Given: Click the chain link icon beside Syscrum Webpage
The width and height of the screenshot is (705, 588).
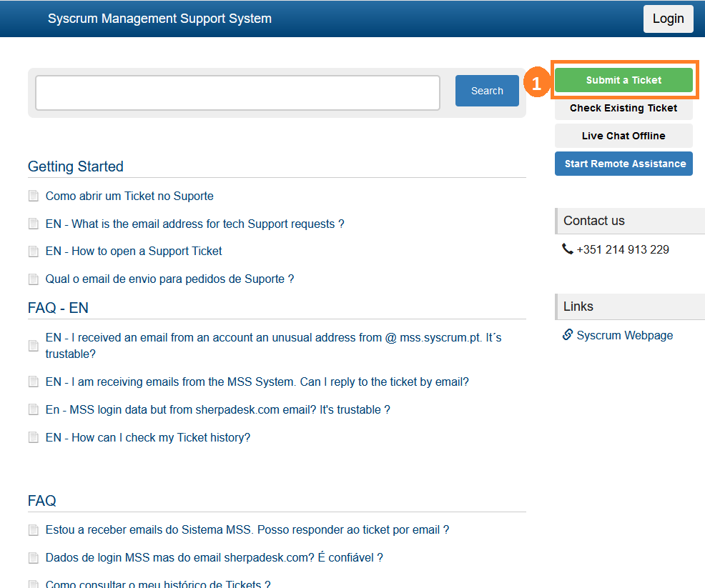Looking at the screenshot, I should [x=568, y=335].
